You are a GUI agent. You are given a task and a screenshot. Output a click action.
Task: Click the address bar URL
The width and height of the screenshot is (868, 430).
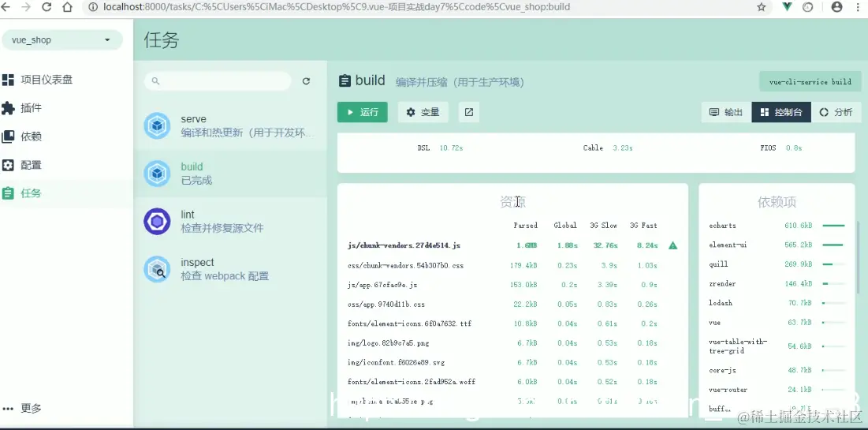tap(337, 7)
